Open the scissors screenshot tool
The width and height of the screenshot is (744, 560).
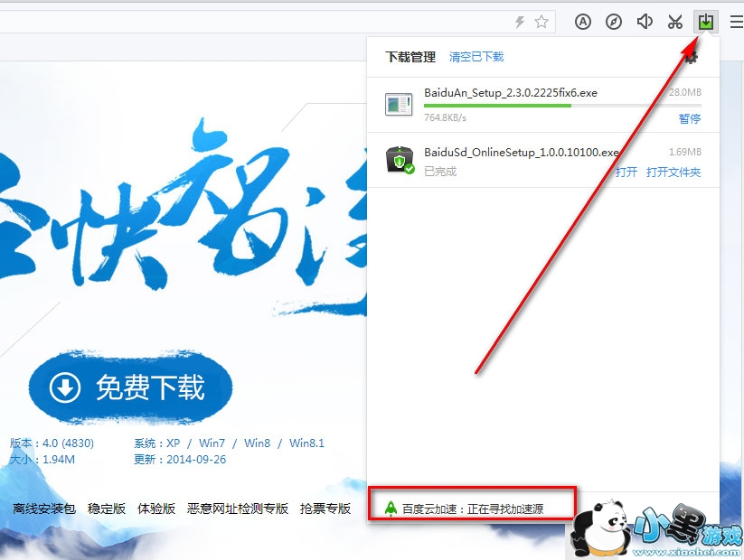(674, 22)
